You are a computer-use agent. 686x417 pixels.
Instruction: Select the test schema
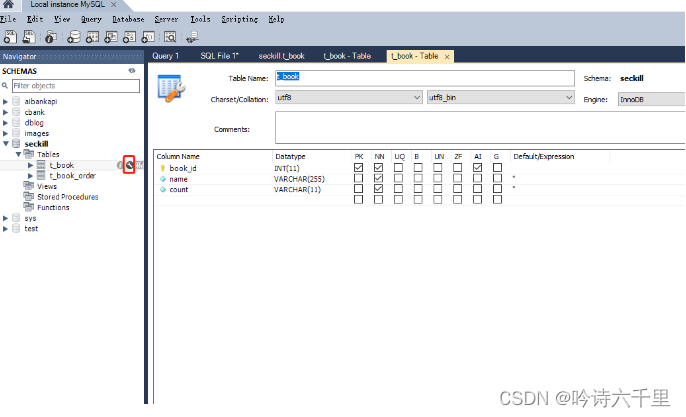pos(31,228)
